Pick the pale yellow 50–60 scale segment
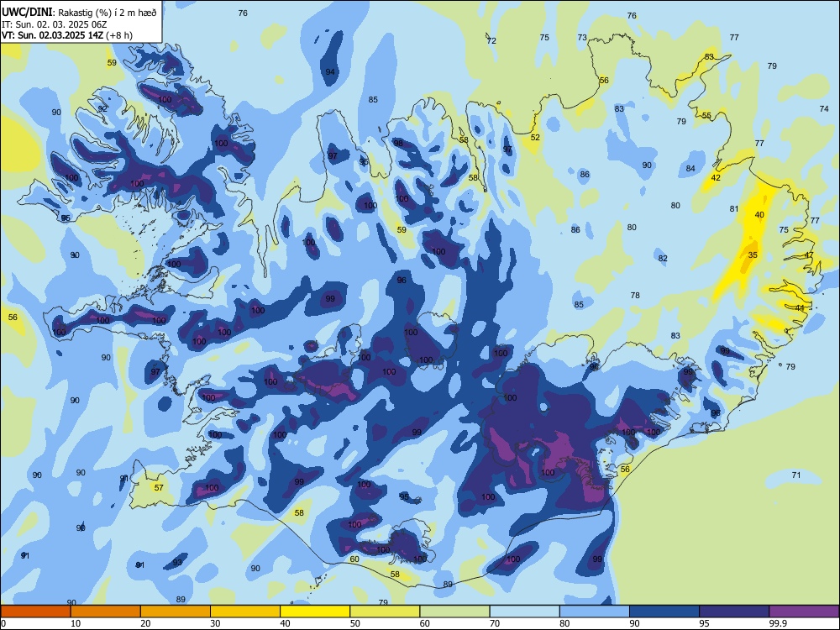The height and width of the screenshot is (630, 840). click(x=386, y=612)
